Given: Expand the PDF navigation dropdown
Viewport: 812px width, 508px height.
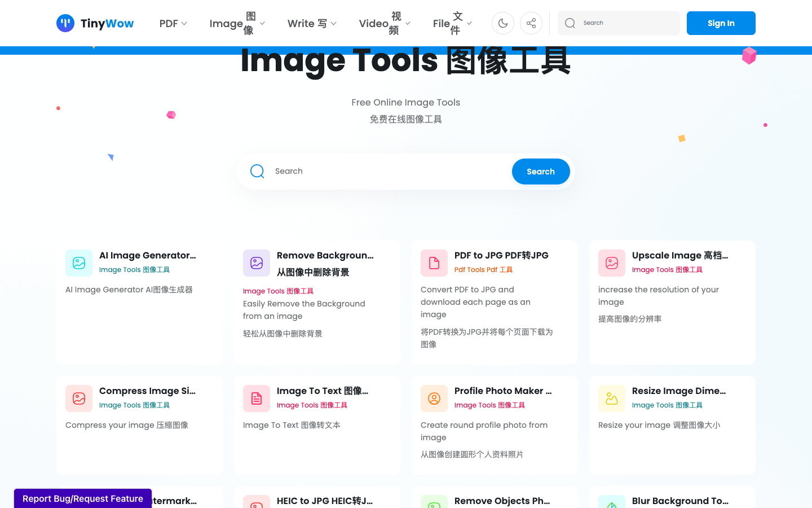Looking at the screenshot, I should point(173,23).
